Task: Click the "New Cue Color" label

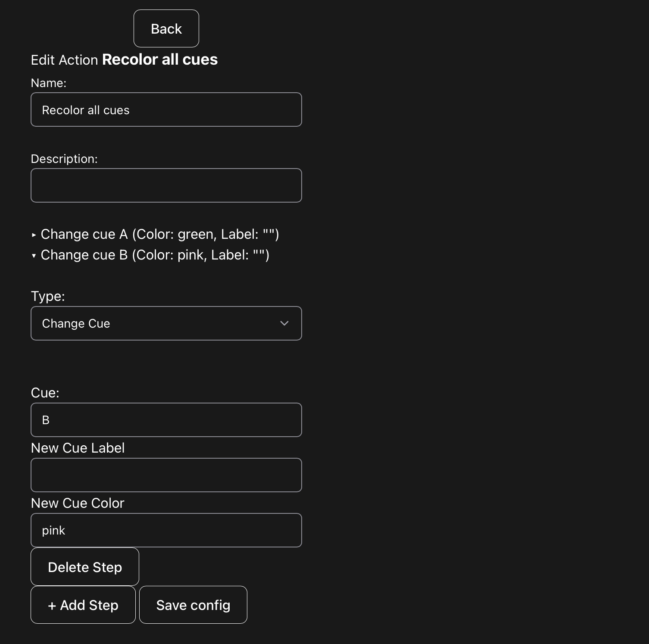Action: coord(78,503)
